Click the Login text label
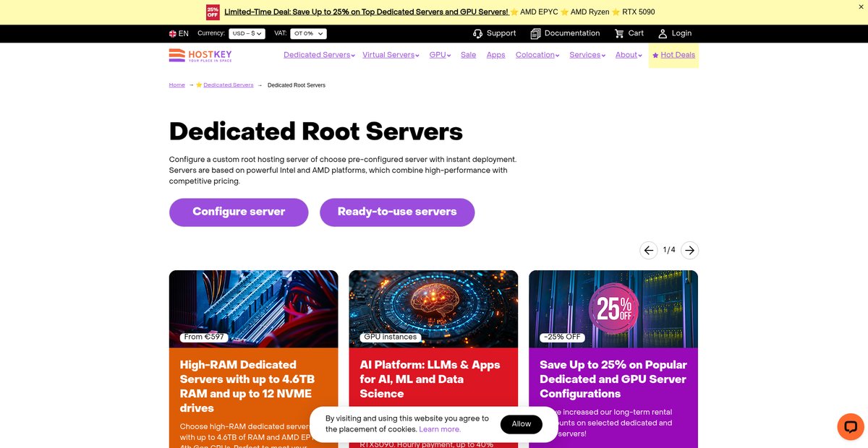 coord(681,33)
